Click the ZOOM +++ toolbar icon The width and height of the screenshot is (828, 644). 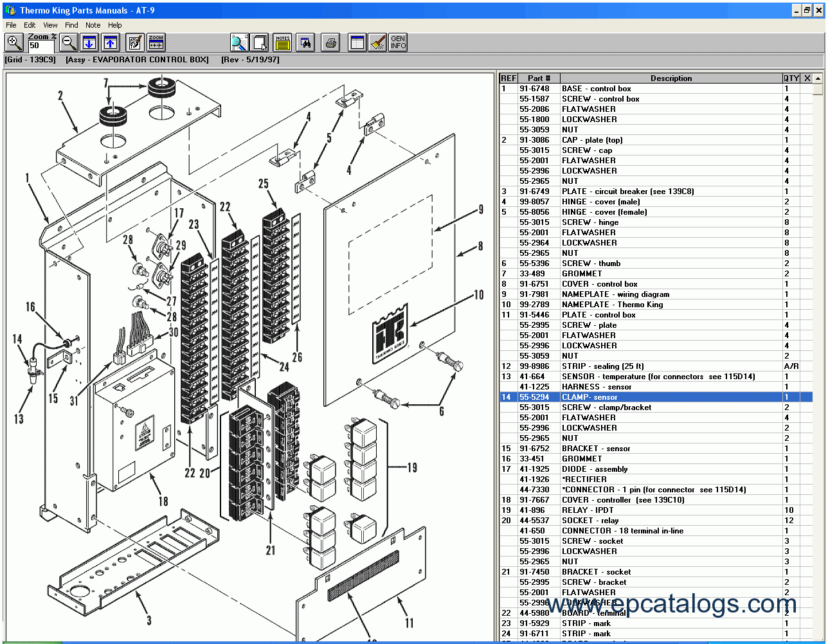pos(156,43)
